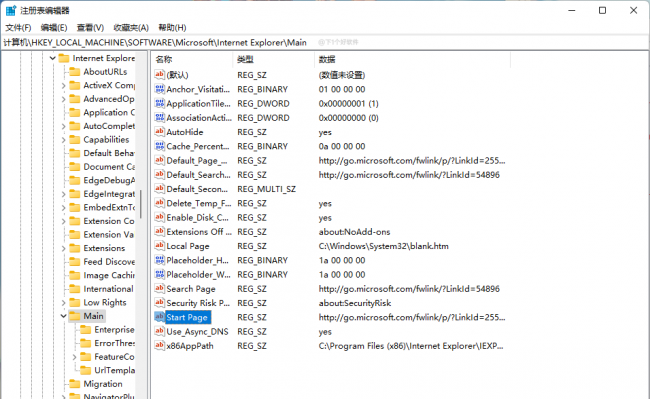Screen dimensions: 650x399
Task: Click the binary icon of Placeholder_H... value
Action: tap(160, 260)
